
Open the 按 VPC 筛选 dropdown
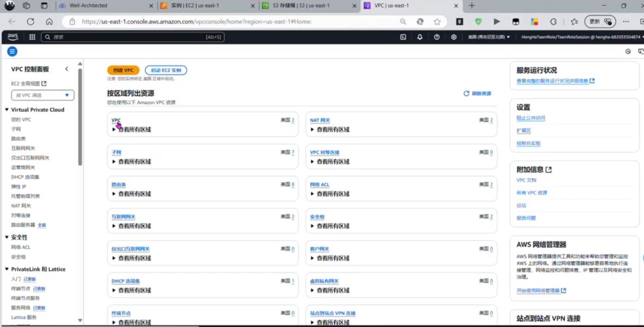43,95
